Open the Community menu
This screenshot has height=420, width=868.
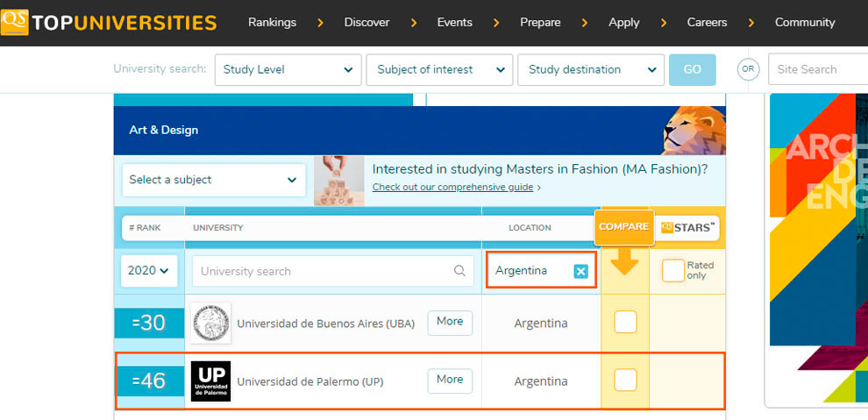pos(804,23)
